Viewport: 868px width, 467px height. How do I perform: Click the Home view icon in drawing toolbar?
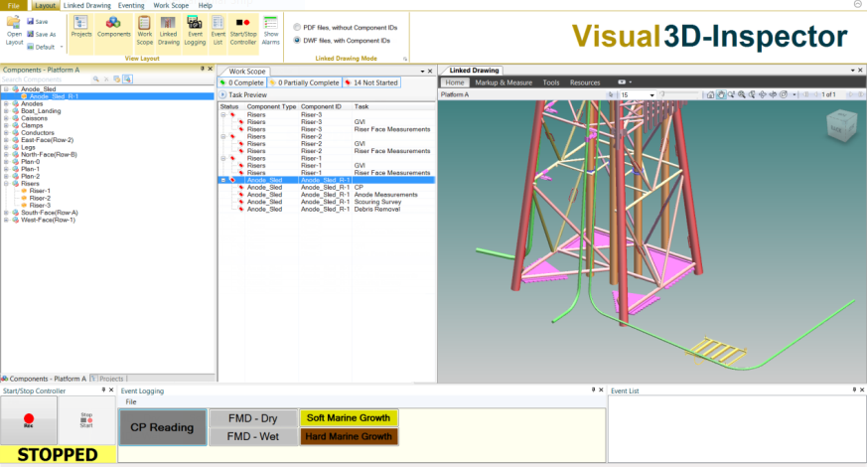coord(710,94)
